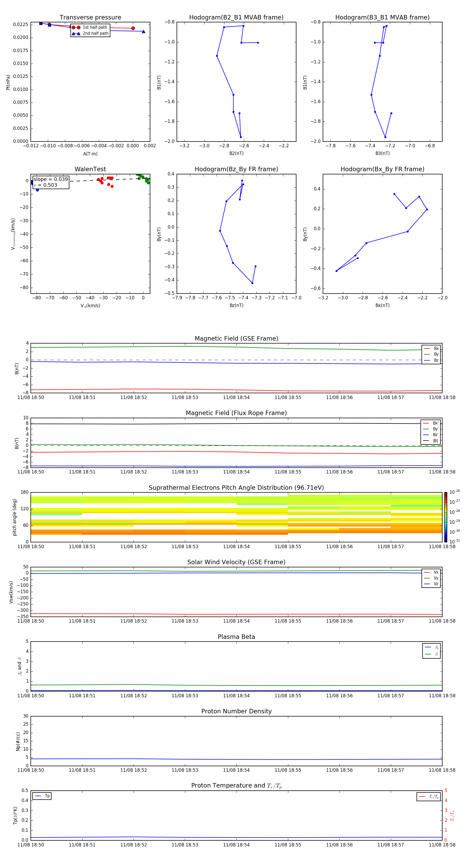Viewport: 473px width, 868px height.
Task: Click the A(T·m) x-axis label
Action: pos(90,154)
